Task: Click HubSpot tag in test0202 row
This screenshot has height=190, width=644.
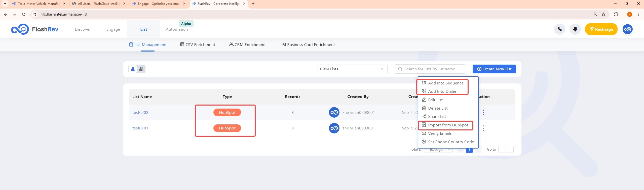Action: coord(227,112)
